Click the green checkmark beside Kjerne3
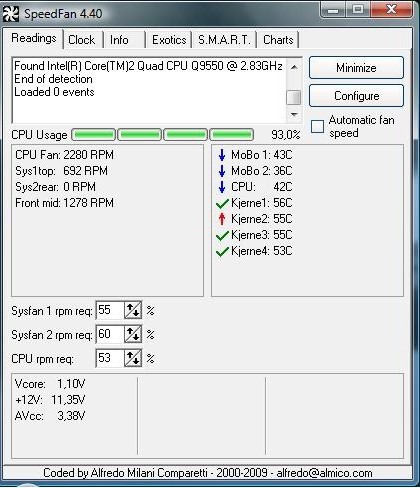420x488 pixels. [222, 235]
